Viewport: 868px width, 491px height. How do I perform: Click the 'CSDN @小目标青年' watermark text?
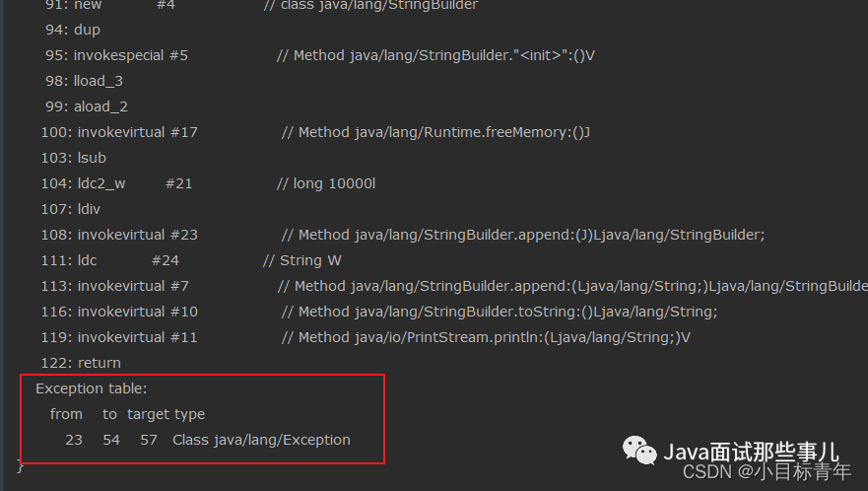pos(767,471)
